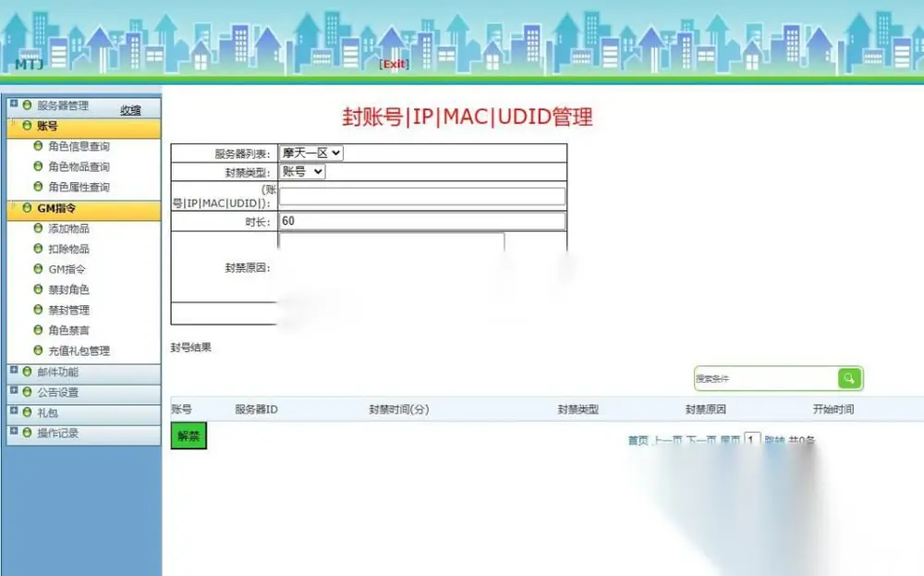Expand the 邮件功能 section plus icon

14,370
